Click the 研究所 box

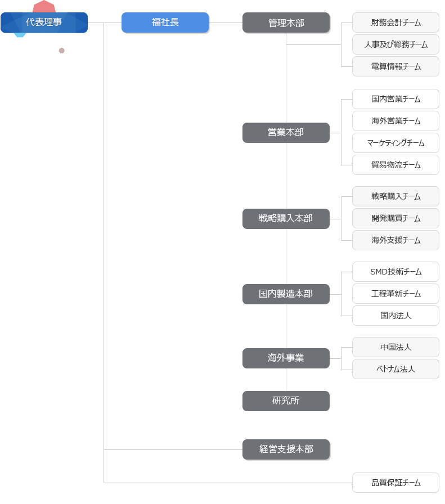(286, 401)
